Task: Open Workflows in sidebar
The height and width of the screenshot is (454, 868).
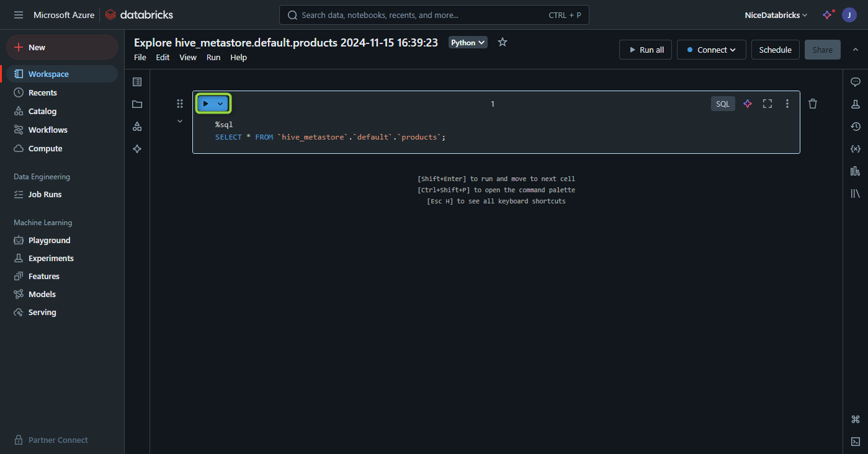Action: pos(62,130)
